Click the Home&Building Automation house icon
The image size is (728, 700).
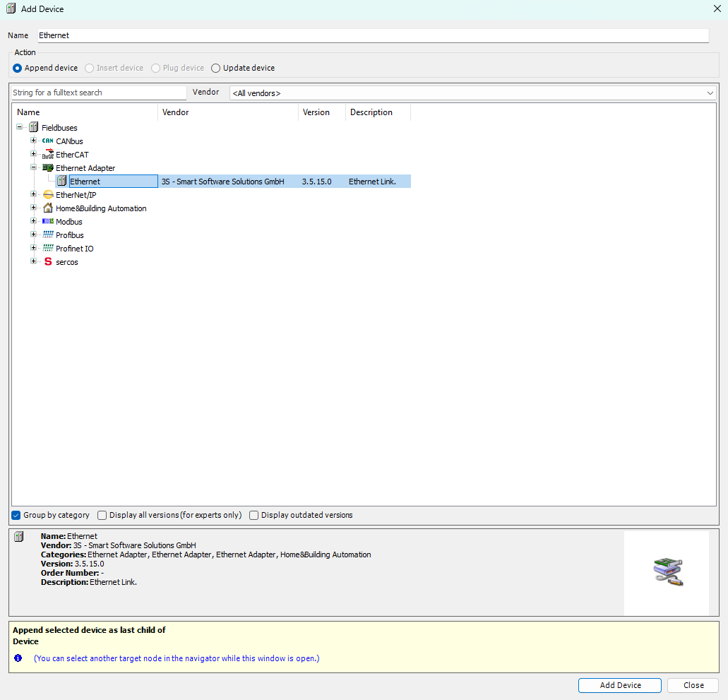pyautogui.click(x=47, y=208)
